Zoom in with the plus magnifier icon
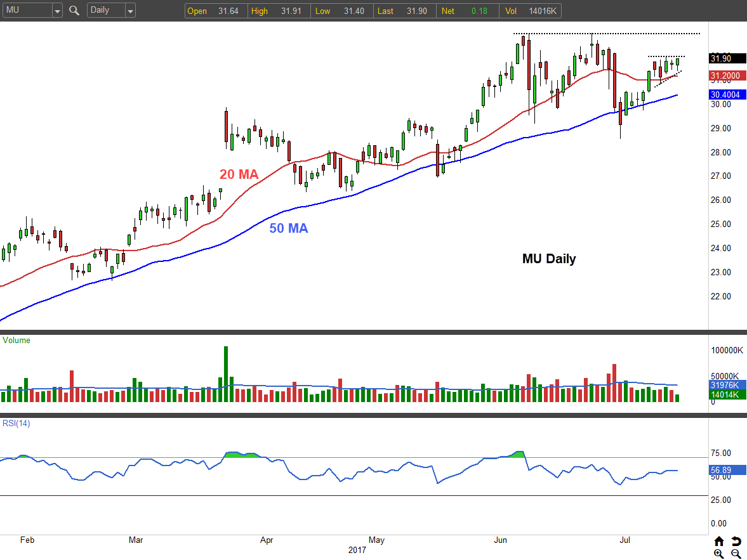The height and width of the screenshot is (560, 747). click(x=718, y=554)
